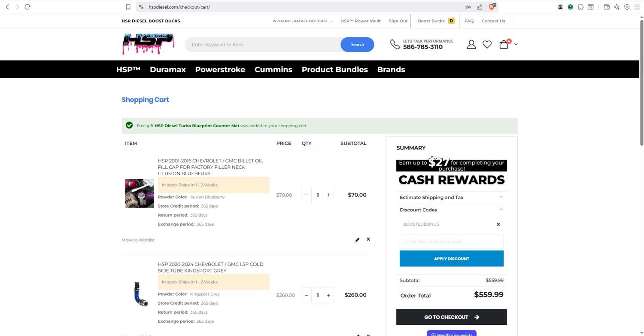Click the sidebar search panel icon
Viewport: 644px width, 336px height.
(x=591, y=7)
